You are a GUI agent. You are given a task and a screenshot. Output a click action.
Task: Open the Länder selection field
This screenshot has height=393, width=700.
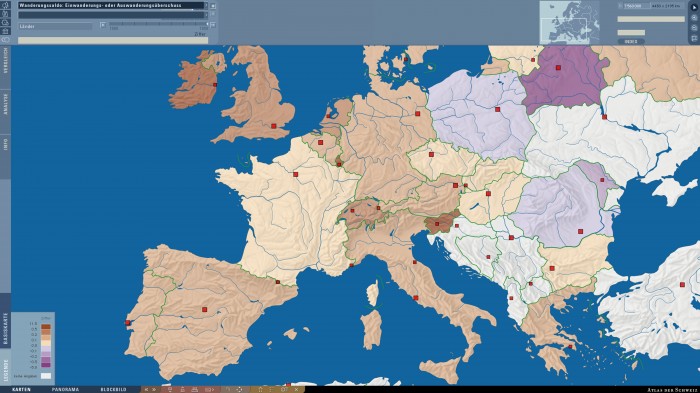pyautogui.click(x=55, y=26)
